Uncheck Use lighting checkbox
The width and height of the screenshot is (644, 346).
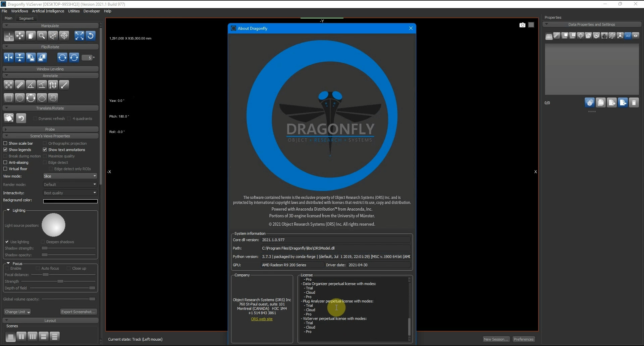(7, 242)
